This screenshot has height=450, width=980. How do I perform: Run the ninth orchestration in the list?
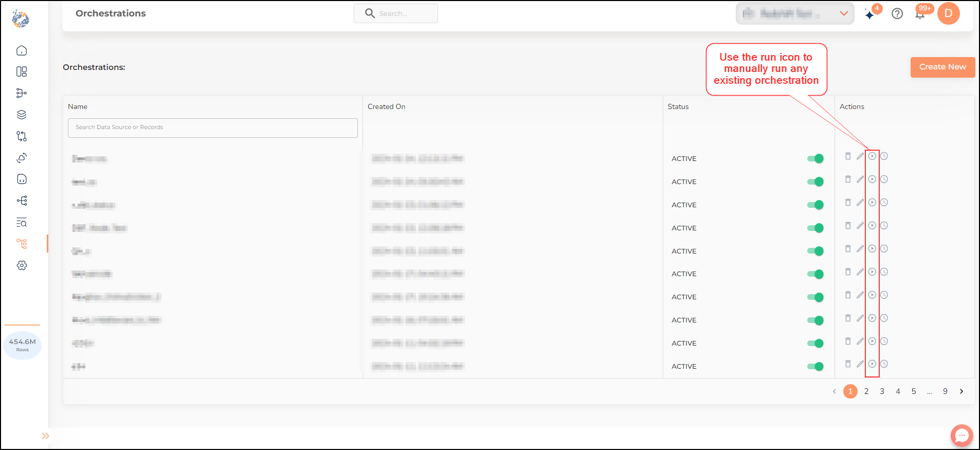point(872,341)
